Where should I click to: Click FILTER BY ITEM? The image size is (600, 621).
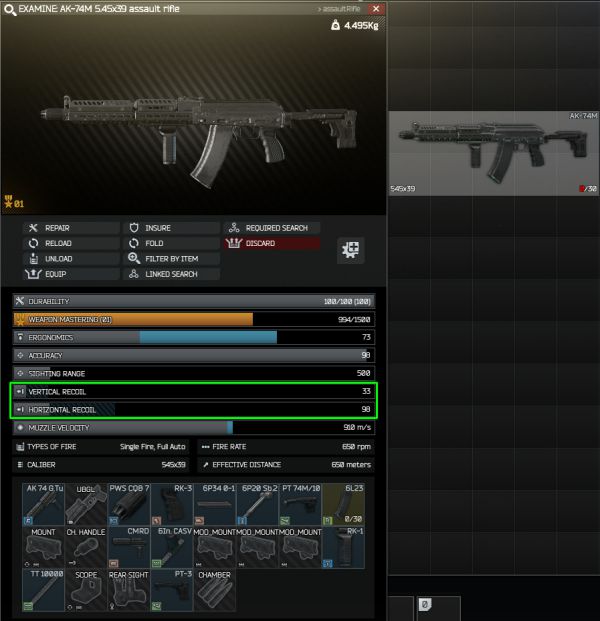(x=171, y=259)
